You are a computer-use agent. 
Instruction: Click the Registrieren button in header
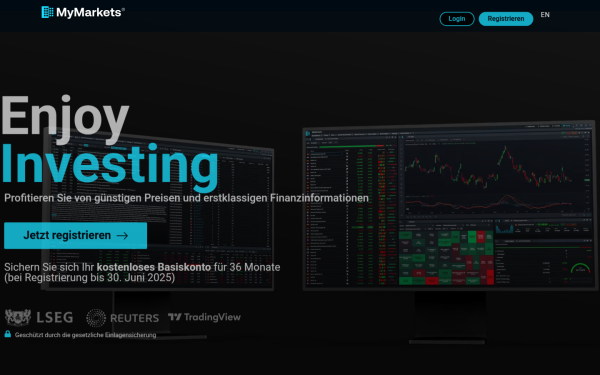click(x=506, y=19)
